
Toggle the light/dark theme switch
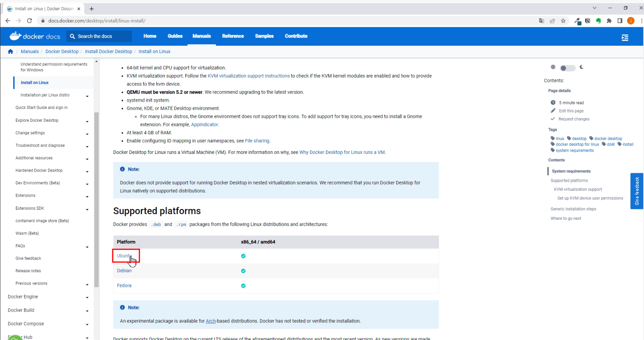[568, 68]
